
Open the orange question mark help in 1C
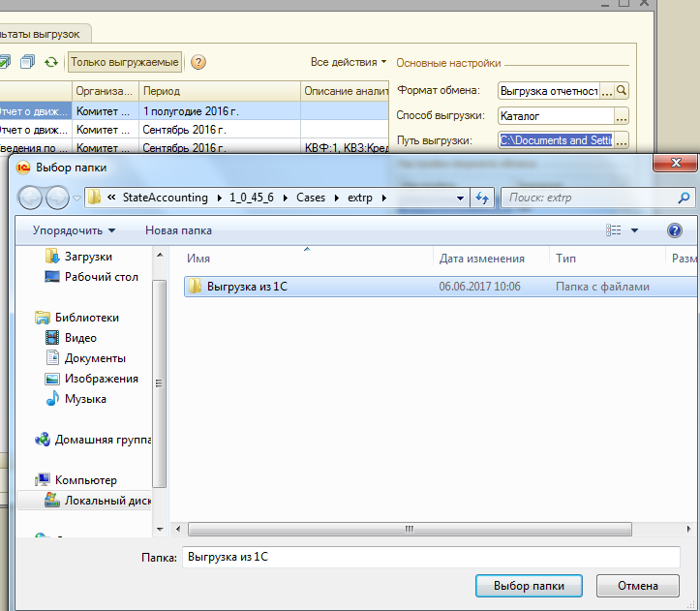198,62
